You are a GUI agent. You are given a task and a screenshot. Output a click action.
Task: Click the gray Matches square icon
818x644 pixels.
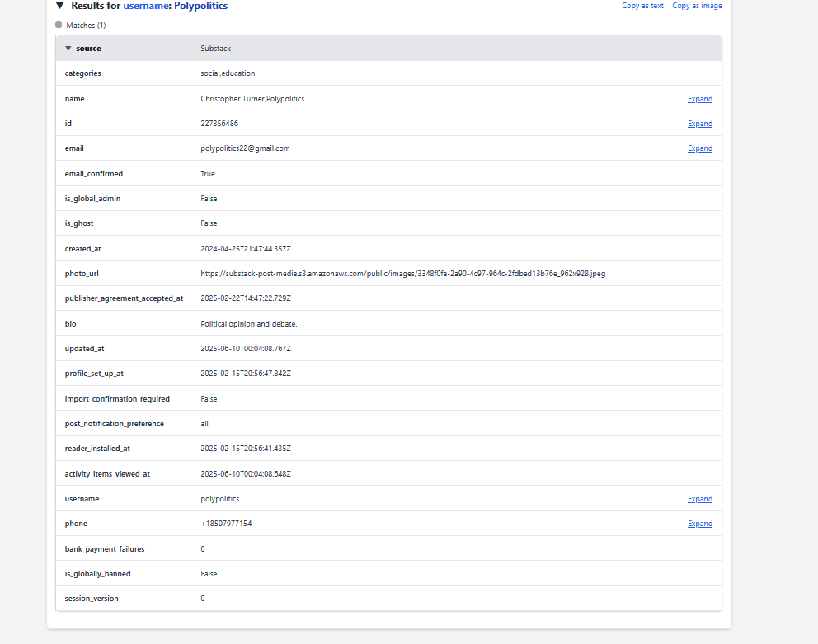[59, 25]
